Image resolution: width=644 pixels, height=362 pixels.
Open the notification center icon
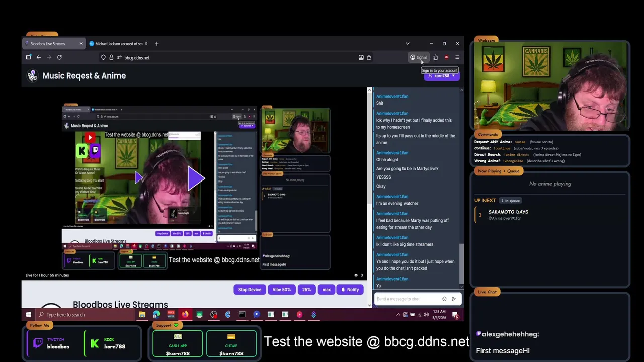[455, 315]
